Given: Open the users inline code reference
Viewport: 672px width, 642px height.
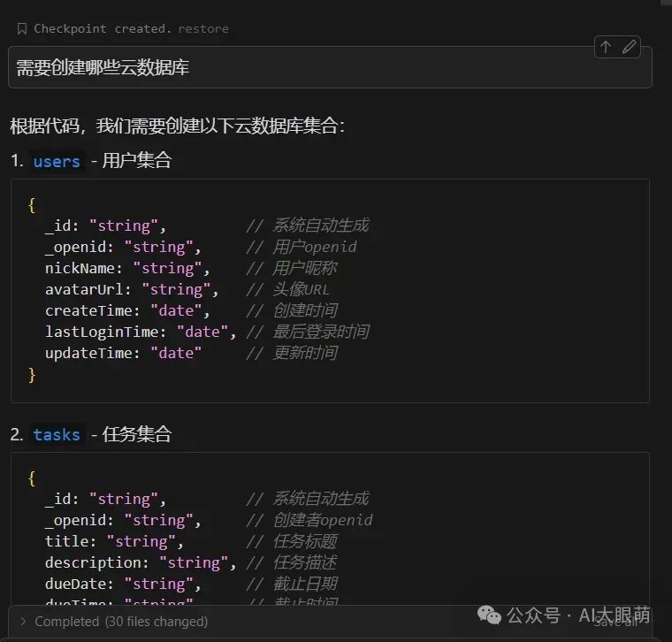Looking at the screenshot, I should (x=57, y=161).
